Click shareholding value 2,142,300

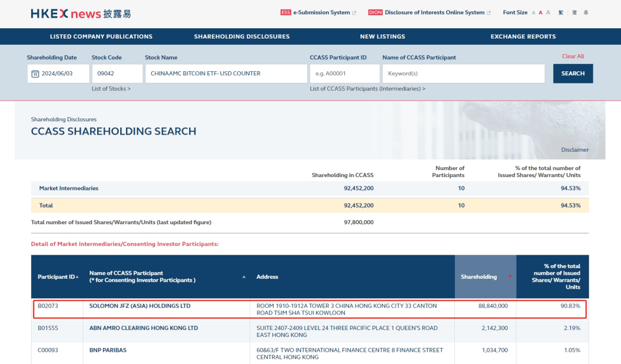(494, 328)
